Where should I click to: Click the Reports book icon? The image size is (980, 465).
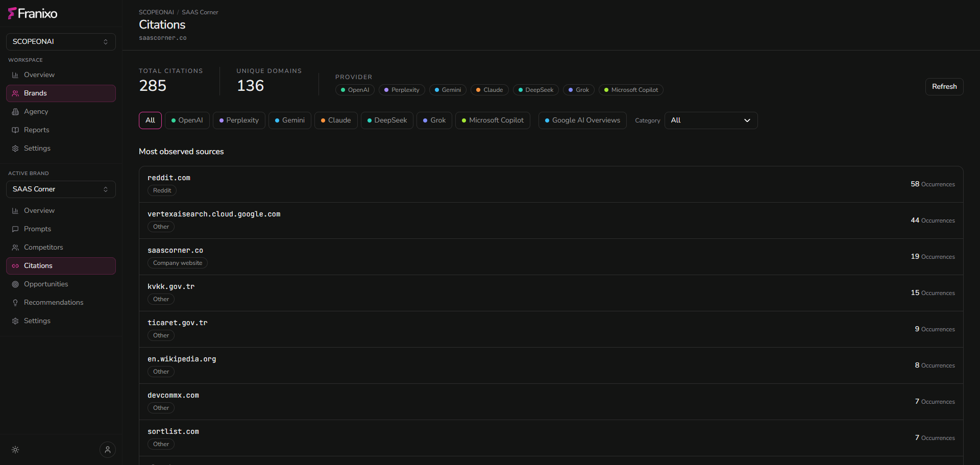15,130
